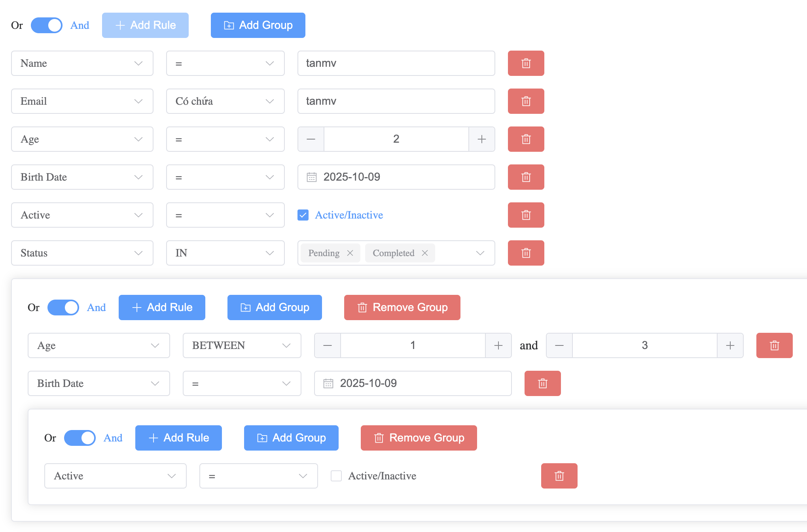Delete nested group's Birth Date rule via trash icon
Image resolution: width=807 pixels, height=532 pixels.
(x=542, y=383)
